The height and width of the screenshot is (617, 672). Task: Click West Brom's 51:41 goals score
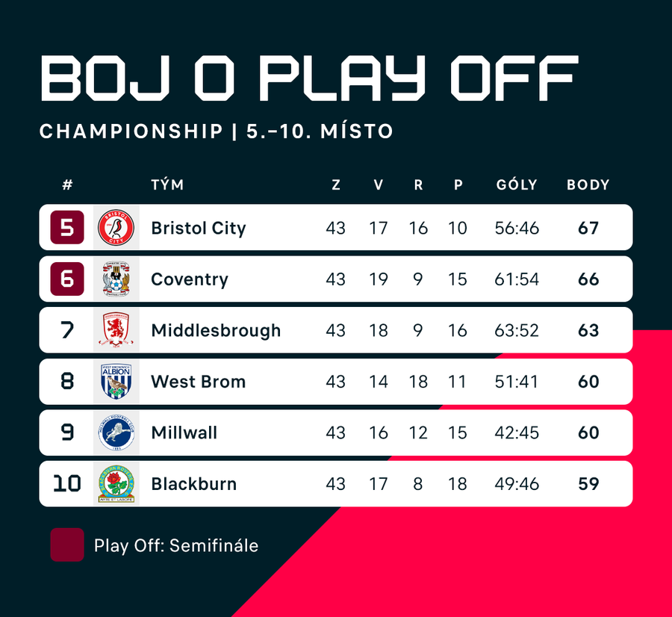click(x=517, y=382)
